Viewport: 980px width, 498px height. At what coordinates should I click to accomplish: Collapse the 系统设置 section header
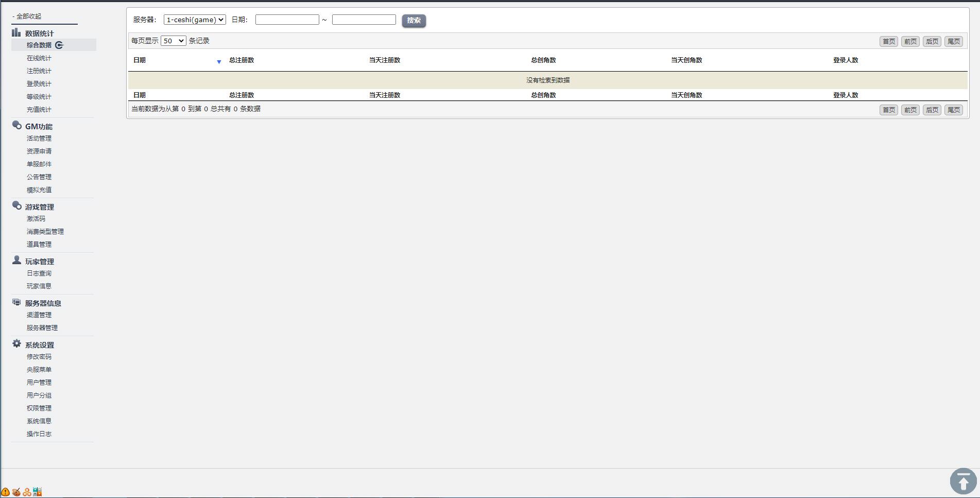pos(40,345)
